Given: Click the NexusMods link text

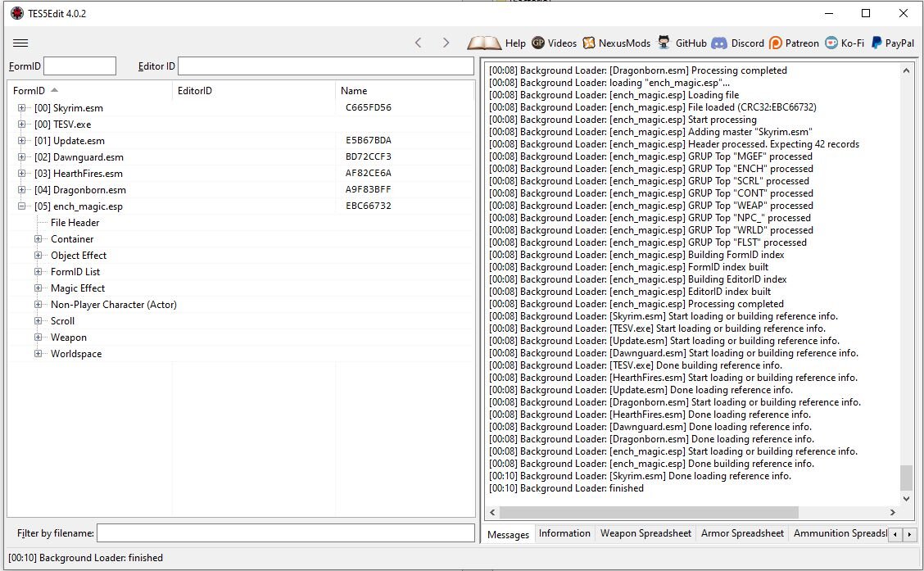Looking at the screenshot, I should 624,43.
